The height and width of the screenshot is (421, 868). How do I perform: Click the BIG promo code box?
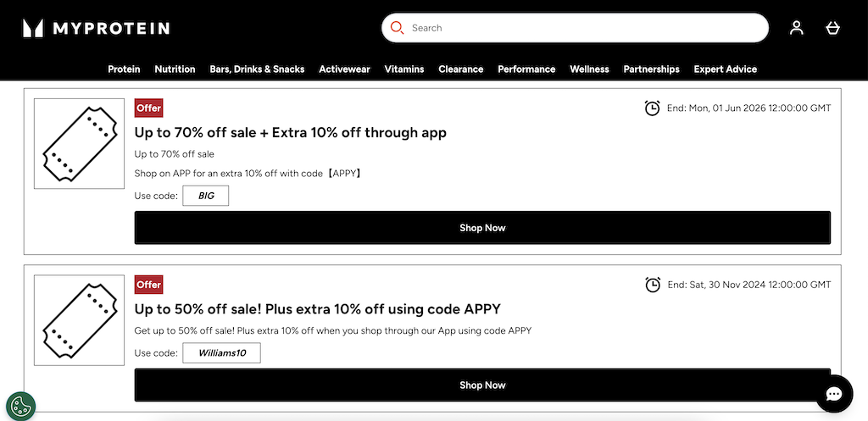(206, 196)
